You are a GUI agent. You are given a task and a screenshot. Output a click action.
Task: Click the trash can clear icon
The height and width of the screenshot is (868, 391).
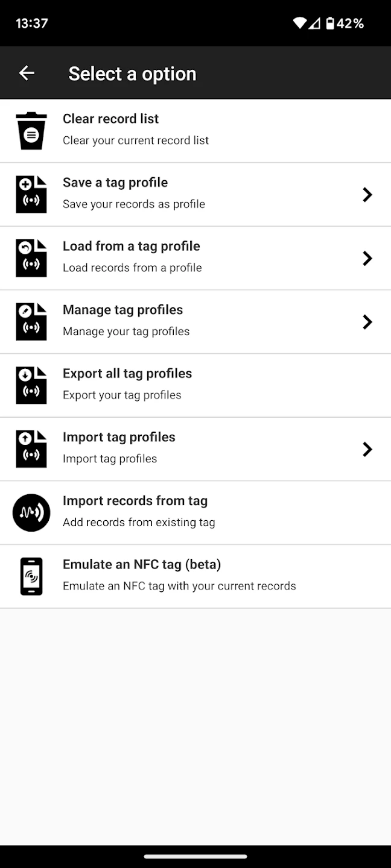31,131
